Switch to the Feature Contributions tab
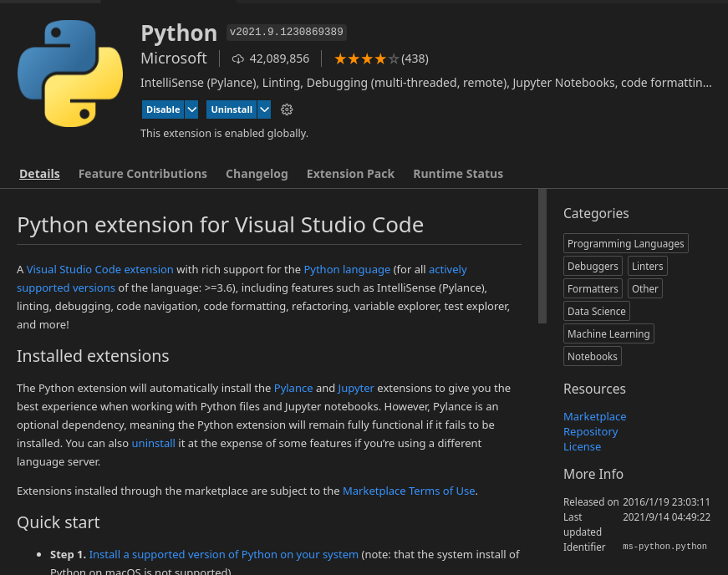The height and width of the screenshot is (575, 728). pos(143,174)
